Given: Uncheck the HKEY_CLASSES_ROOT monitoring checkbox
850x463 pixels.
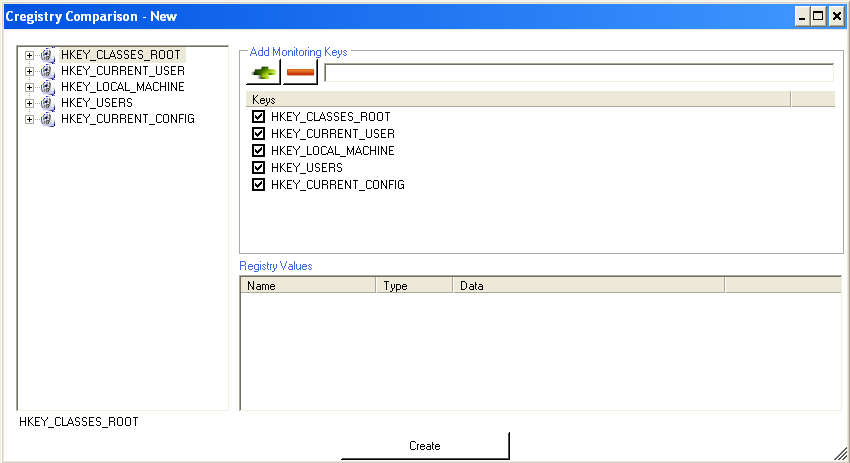Looking at the screenshot, I should [259, 117].
